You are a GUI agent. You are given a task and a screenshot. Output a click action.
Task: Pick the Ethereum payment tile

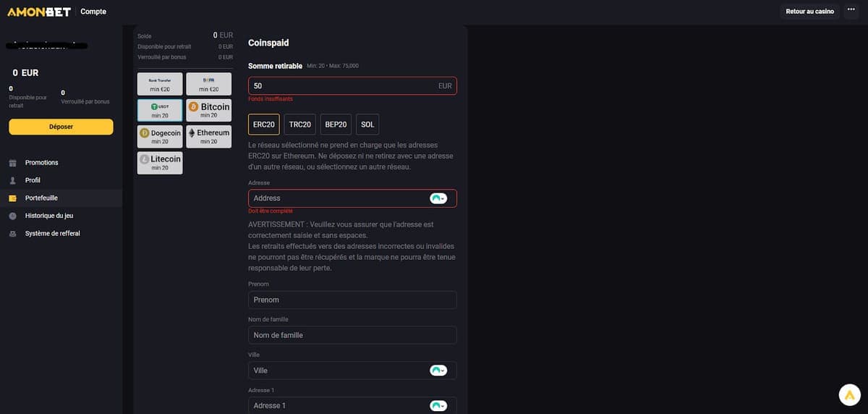click(208, 136)
